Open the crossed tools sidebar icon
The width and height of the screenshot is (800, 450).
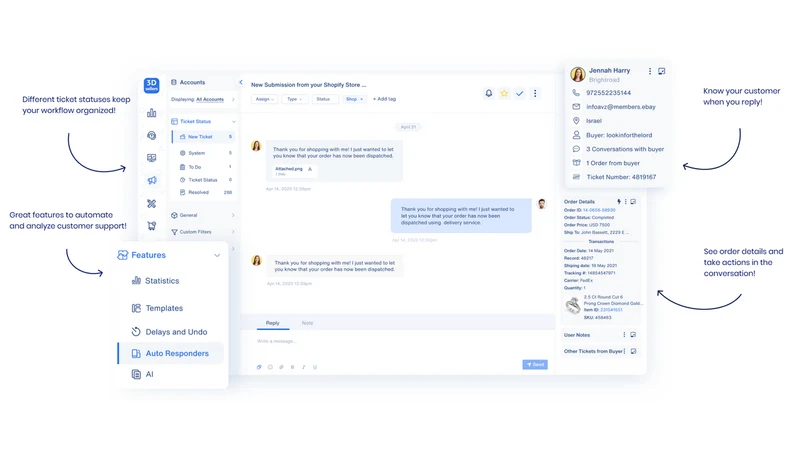(152, 203)
